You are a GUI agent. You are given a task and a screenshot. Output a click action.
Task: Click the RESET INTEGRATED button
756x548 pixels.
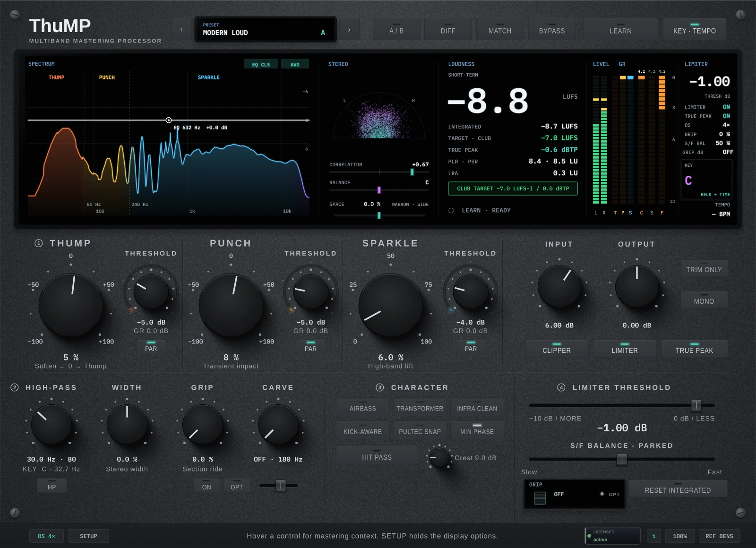pos(678,489)
